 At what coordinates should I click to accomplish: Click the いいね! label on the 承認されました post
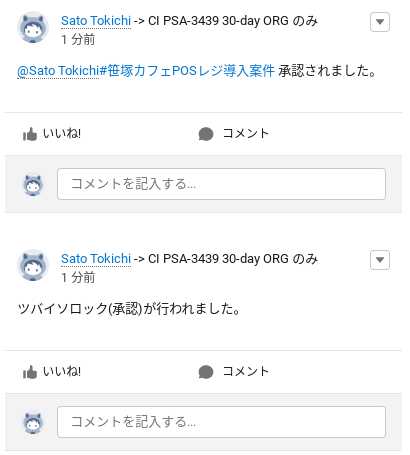pos(62,134)
